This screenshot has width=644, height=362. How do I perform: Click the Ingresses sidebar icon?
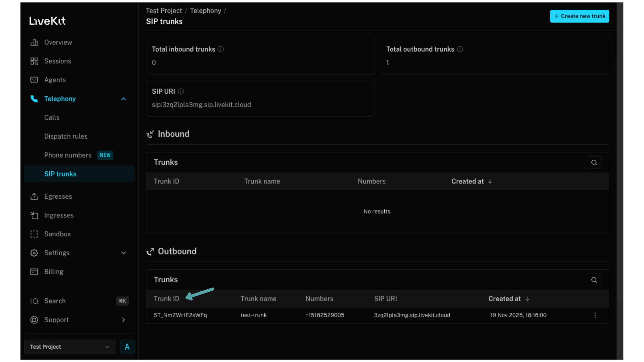(x=34, y=215)
